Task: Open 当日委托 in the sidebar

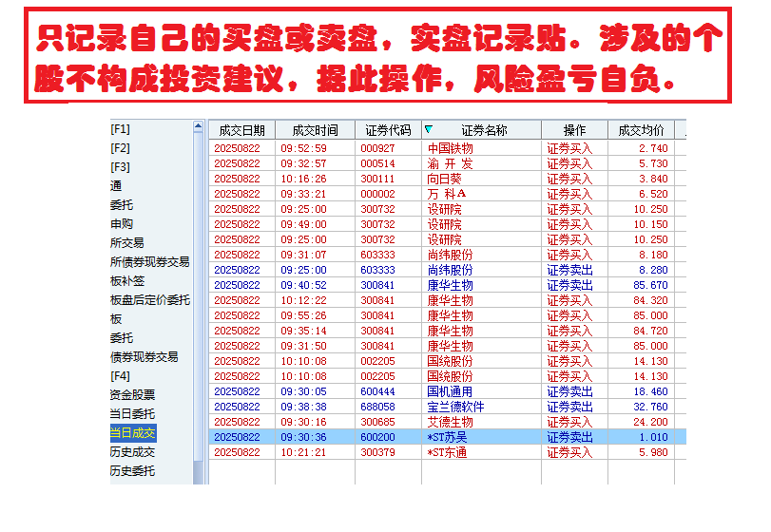Action: (133, 414)
